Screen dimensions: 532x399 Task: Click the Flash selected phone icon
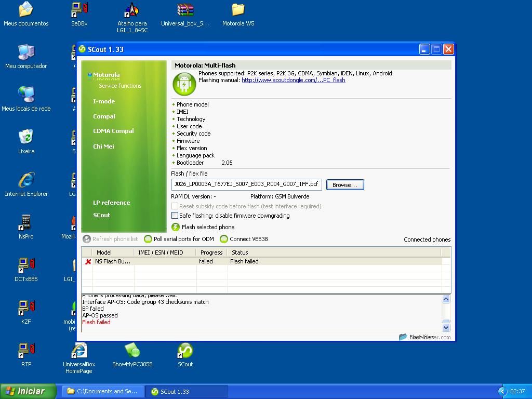(x=176, y=227)
